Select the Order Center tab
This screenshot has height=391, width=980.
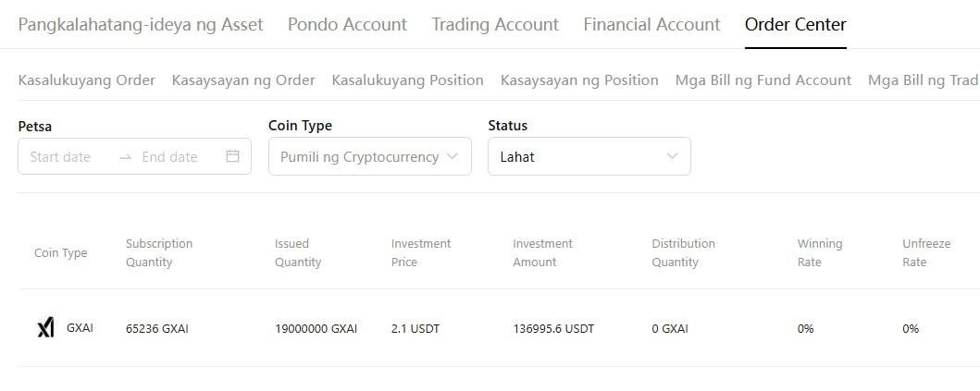pos(795,24)
